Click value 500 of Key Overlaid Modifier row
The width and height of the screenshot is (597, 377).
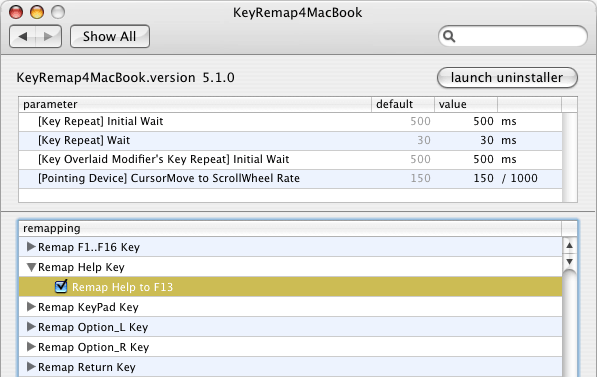[484, 160]
